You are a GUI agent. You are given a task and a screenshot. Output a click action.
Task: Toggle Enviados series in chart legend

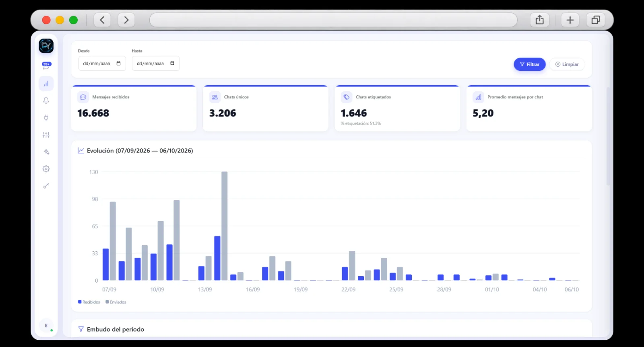pyautogui.click(x=116, y=302)
